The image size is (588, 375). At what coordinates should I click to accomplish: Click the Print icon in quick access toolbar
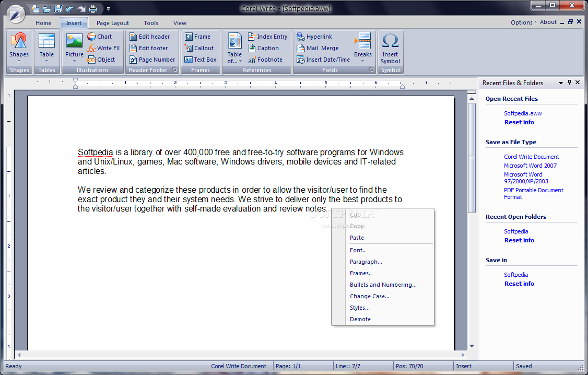coord(92,9)
